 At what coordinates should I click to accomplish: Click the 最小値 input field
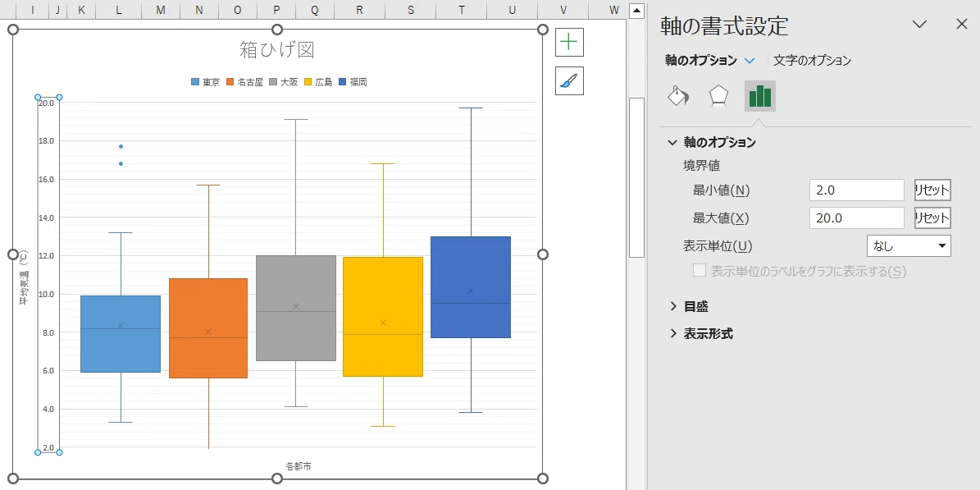pos(856,190)
